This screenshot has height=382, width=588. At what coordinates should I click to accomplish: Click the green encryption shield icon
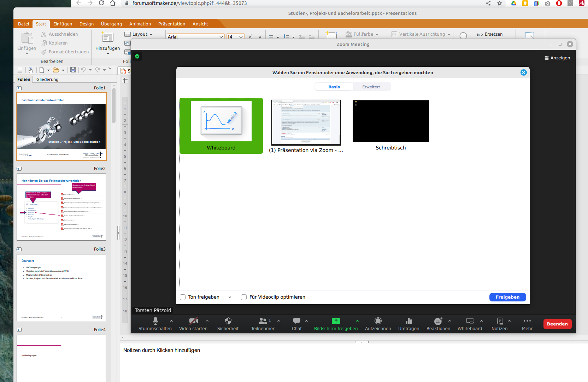pos(137,56)
